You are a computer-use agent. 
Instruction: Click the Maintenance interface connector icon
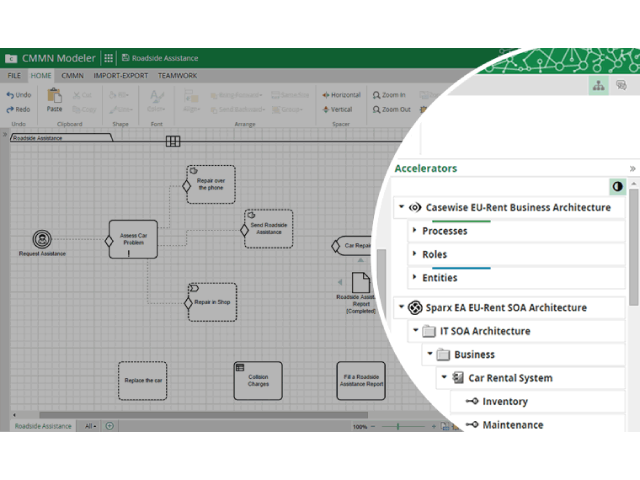click(x=472, y=424)
